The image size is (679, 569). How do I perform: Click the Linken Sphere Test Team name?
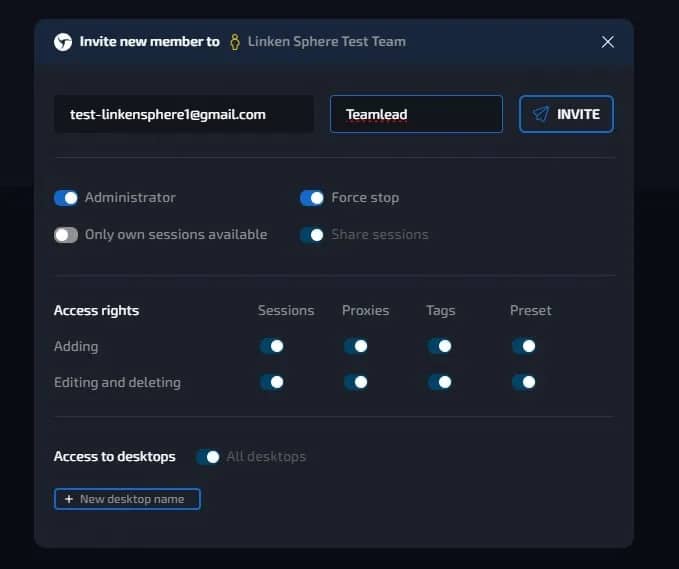[327, 42]
